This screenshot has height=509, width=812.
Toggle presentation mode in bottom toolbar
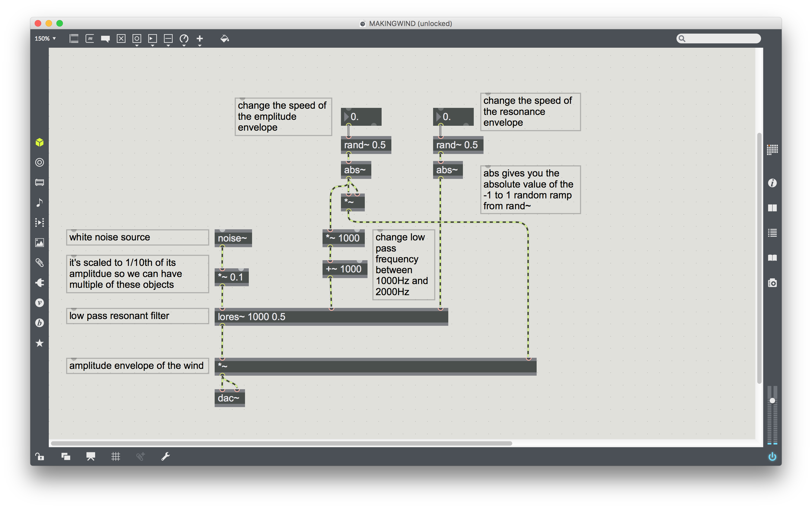pos(91,456)
